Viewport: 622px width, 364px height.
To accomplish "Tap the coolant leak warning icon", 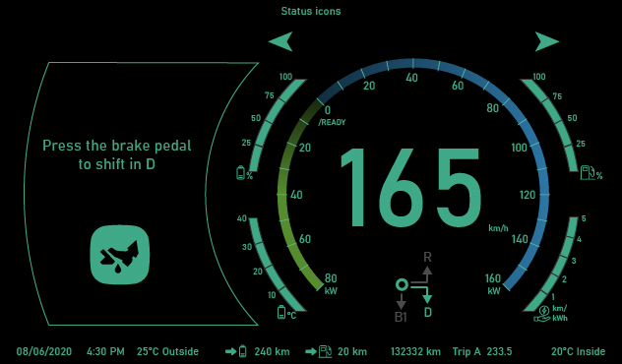I will coord(120,255).
